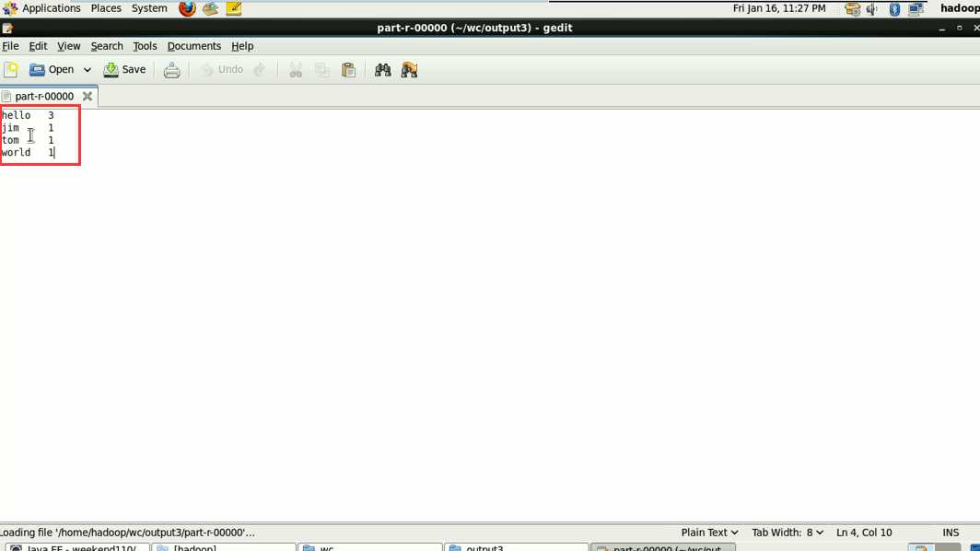Print the document using the printer icon
980x551 pixels.
[172, 70]
